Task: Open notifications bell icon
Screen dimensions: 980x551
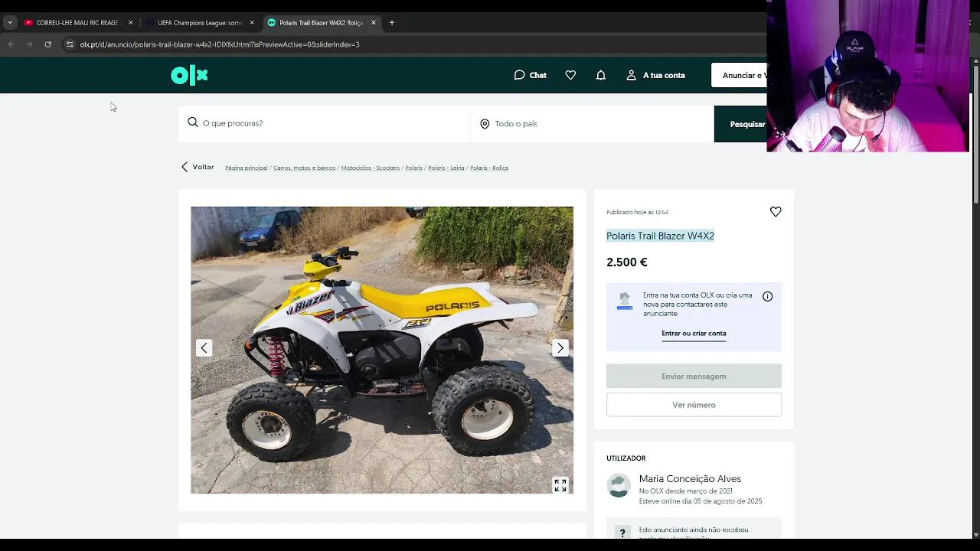Action: pos(601,75)
